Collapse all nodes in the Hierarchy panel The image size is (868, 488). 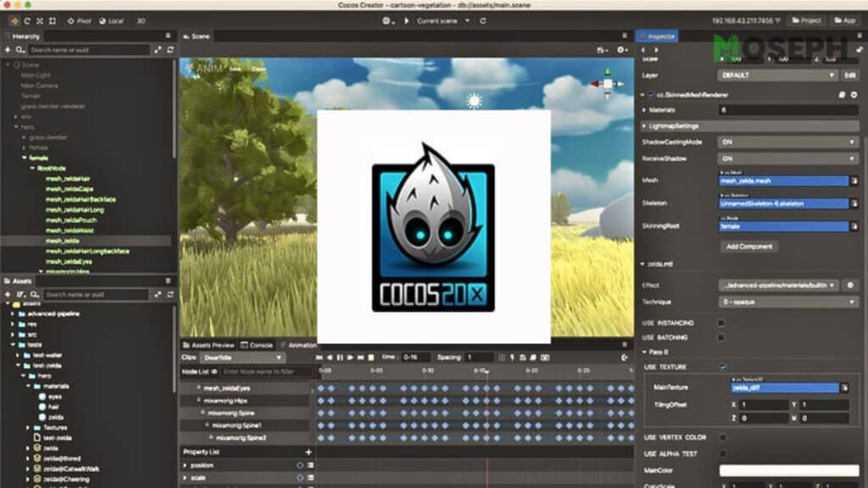click(x=158, y=50)
